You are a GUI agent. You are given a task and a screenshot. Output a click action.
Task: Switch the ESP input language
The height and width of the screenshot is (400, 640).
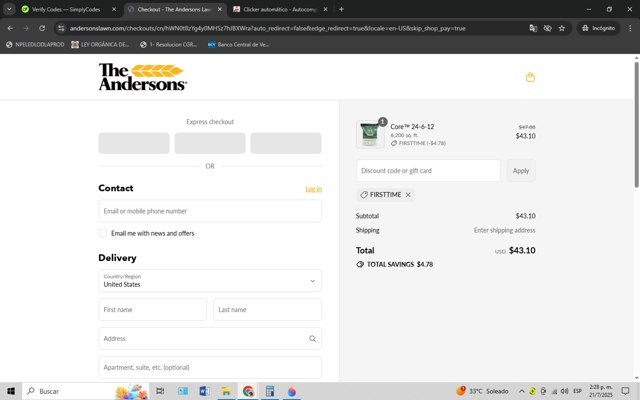577,391
